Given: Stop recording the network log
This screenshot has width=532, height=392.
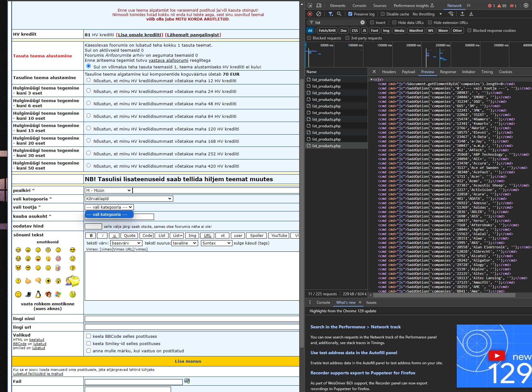Looking at the screenshot, I should [310, 14].
